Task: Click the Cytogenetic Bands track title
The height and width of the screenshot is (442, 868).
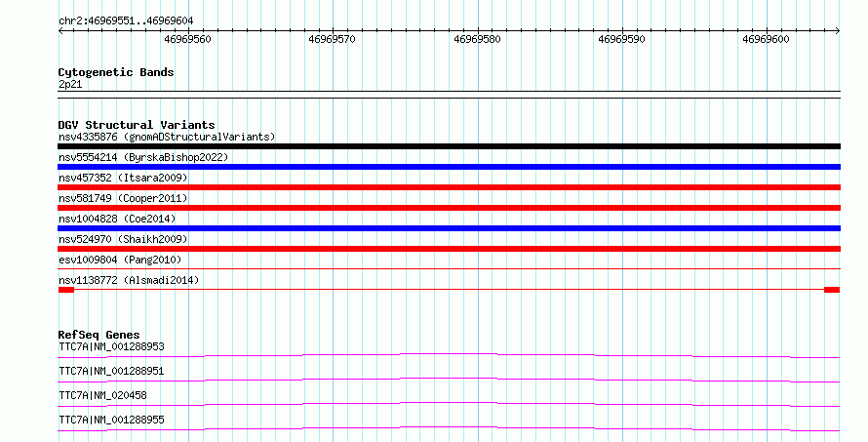Action: 116,72
